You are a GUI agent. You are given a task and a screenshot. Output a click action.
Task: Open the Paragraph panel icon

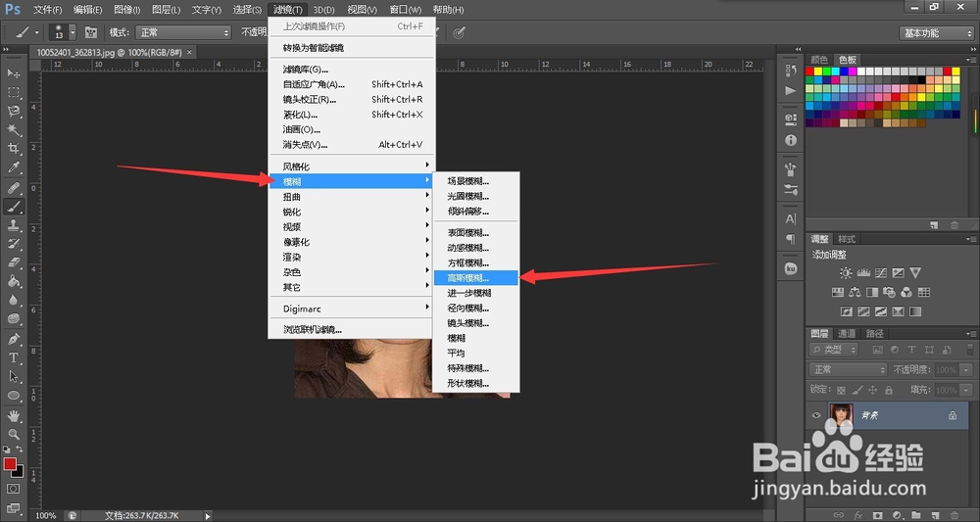click(791, 239)
